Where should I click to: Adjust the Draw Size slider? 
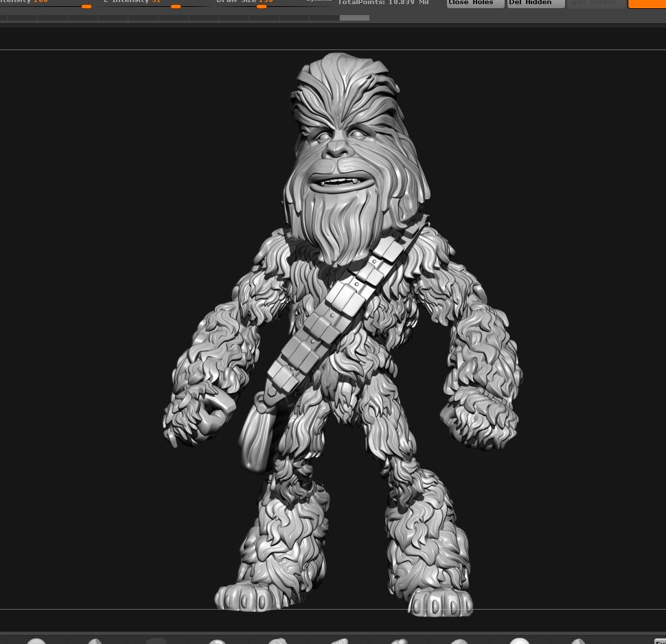[262, 6]
